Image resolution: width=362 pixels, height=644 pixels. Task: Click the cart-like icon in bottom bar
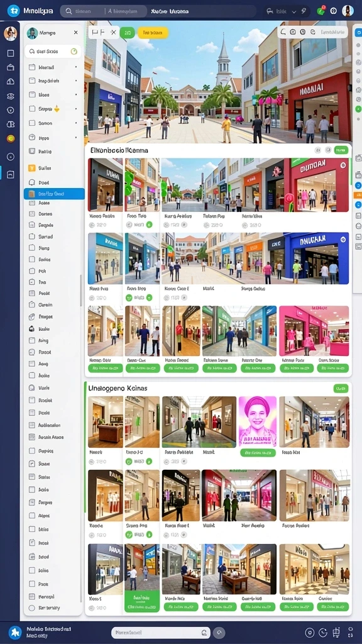(x=337, y=633)
